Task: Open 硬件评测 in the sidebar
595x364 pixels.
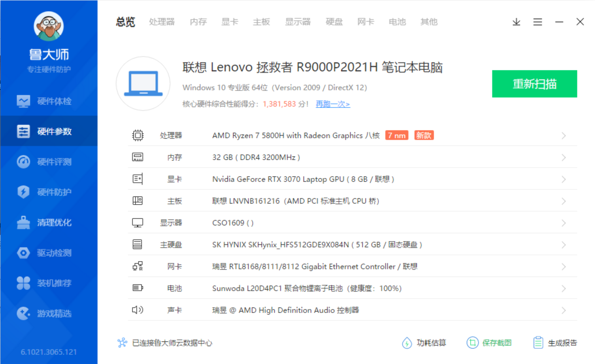Action: [49, 162]
